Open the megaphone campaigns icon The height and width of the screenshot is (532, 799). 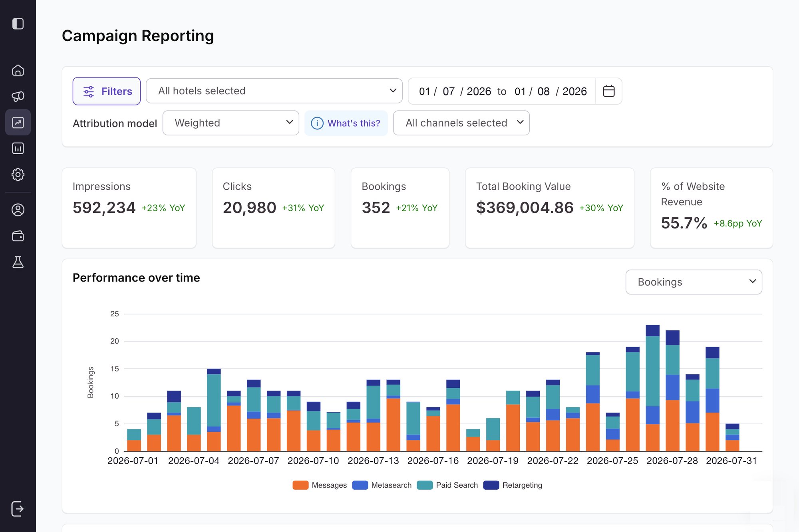[x=18, y=96]
